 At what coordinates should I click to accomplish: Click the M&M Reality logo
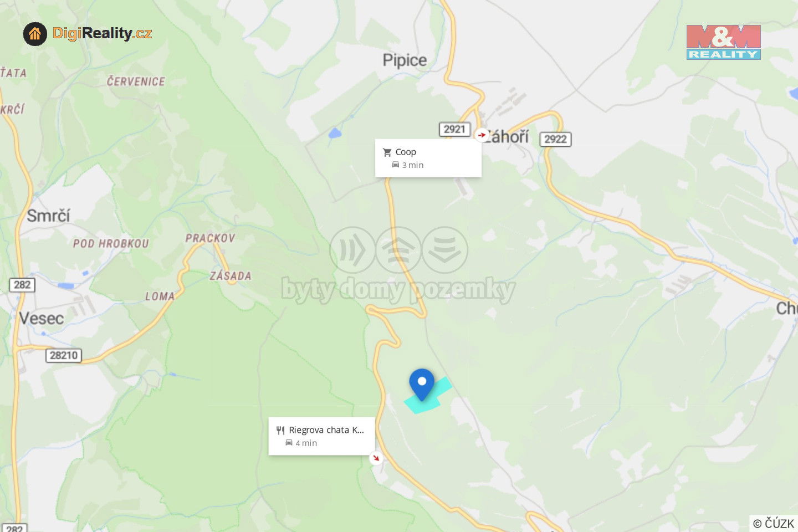click(723, 42)
